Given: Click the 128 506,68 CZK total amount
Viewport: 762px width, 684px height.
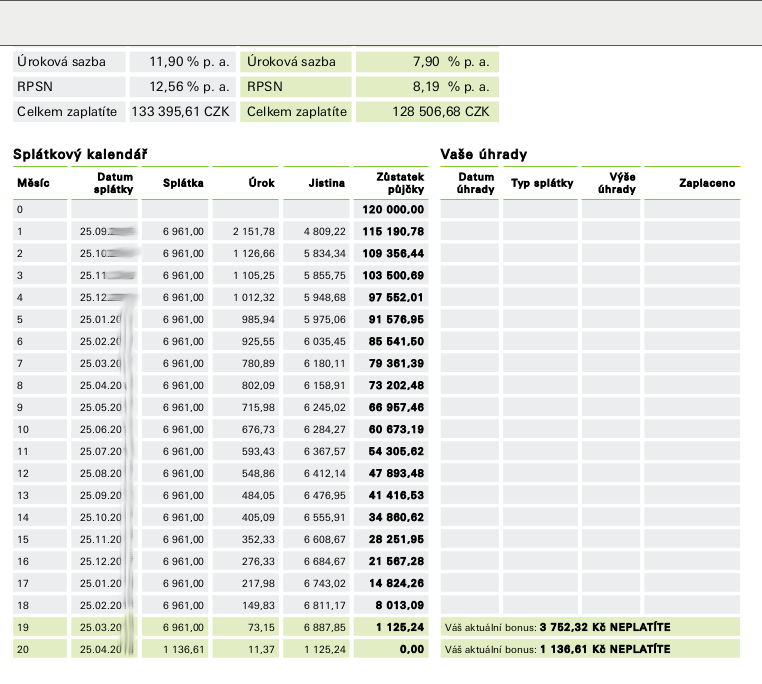Looking at the screenshot, I should point(440,112).
